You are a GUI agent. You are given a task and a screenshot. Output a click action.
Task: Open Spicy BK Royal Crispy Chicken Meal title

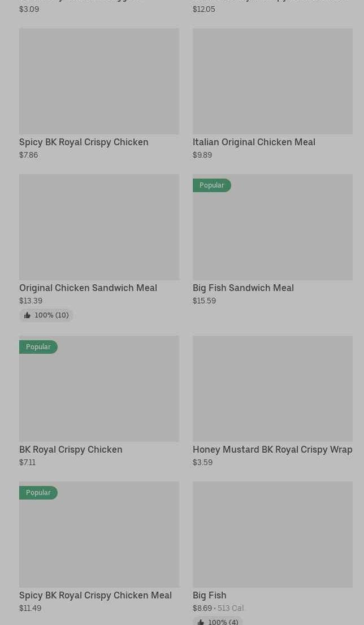[x=96, y=595]
